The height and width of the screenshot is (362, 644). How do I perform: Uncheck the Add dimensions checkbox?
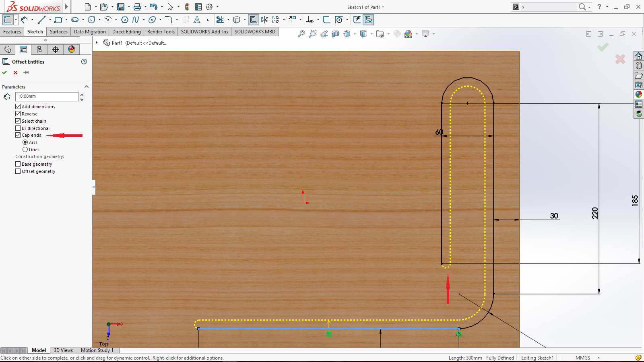click(x=18, y=107)
